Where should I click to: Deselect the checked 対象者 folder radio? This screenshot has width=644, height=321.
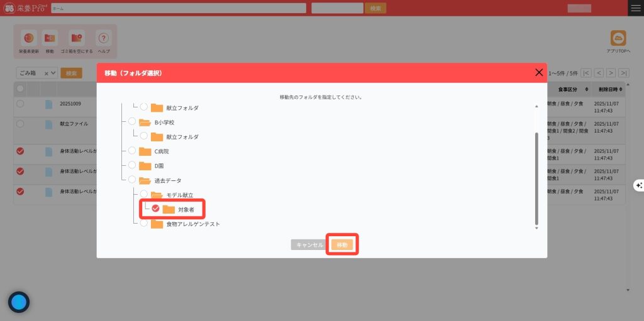pyautogui.click(x=155, y=209)
